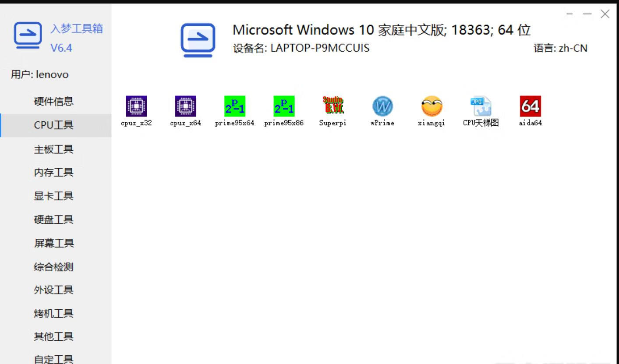Open the 显卡工具 category

click(56, 196)
